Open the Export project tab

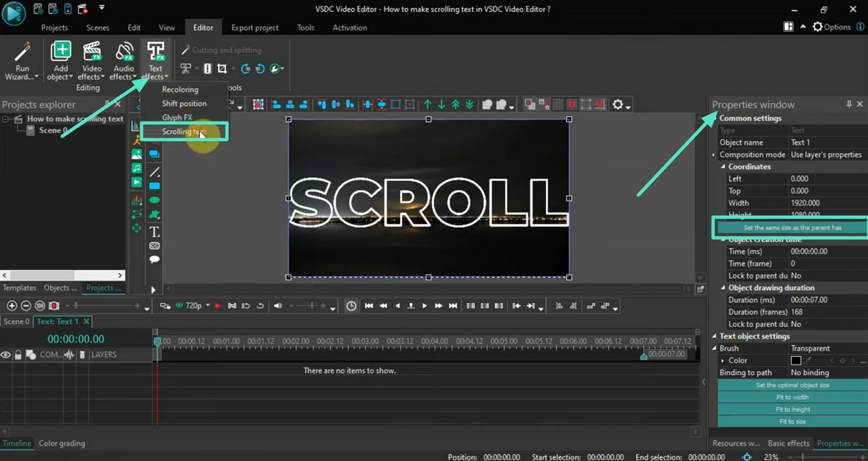254,27
